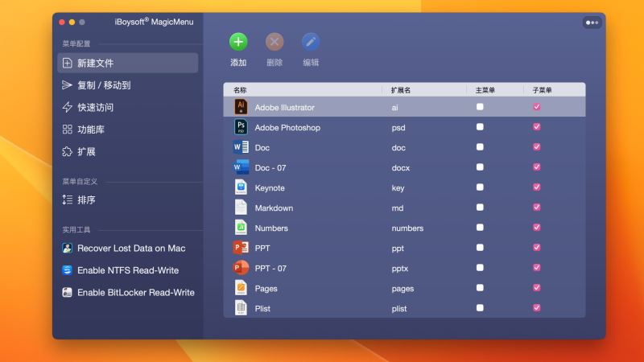Uncheck the 子菜单 checkbox for Markdown
644x362 pixels.
click(x=536, y=208)
